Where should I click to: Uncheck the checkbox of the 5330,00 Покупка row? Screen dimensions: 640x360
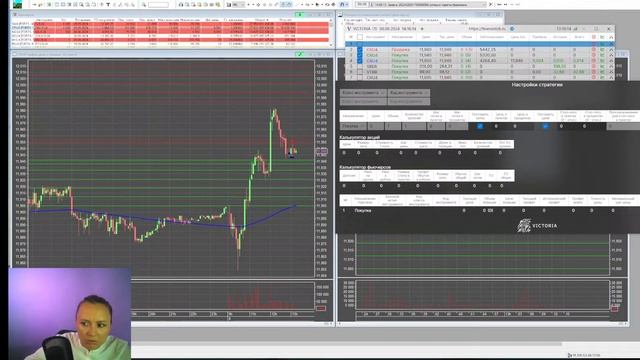tap(360, 55)
